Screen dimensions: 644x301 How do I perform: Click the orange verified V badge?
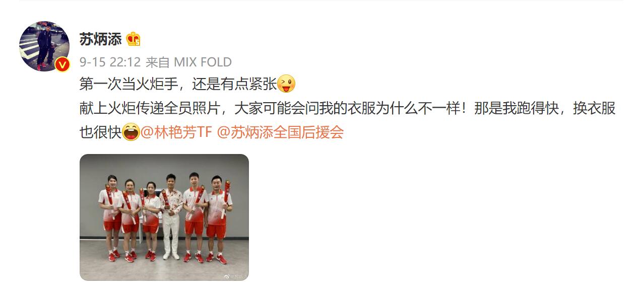[x=62, y=65]
